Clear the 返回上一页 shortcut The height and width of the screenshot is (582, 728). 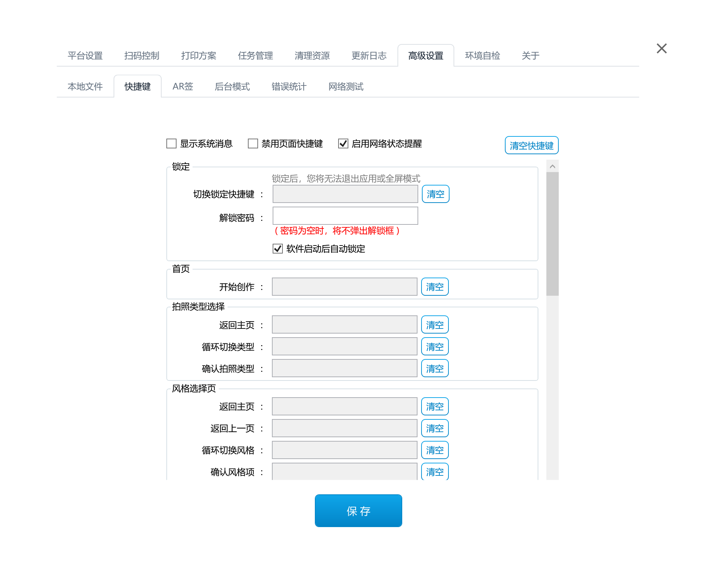[x=435, y=428]
